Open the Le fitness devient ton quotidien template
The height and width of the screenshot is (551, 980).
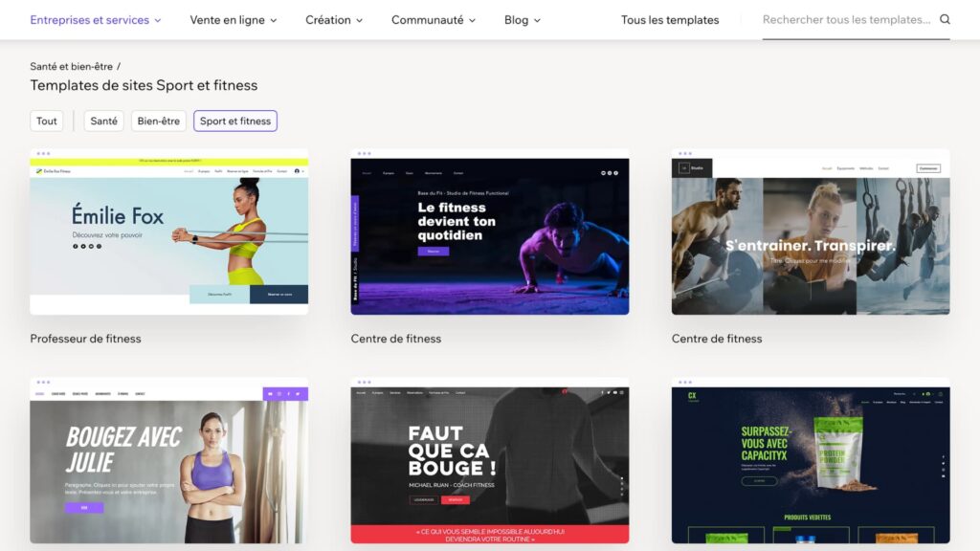click(x=489, y=231)
